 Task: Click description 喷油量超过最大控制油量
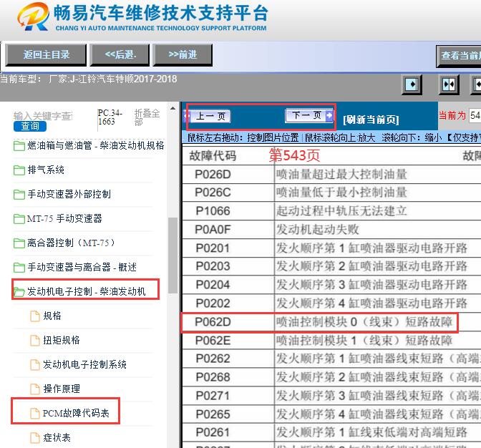(x=341, y=174)
